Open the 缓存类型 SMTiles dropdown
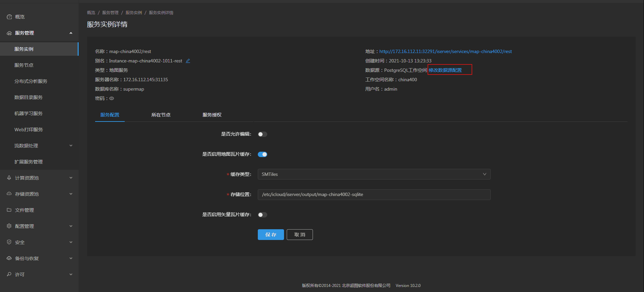 coord(374,174)
